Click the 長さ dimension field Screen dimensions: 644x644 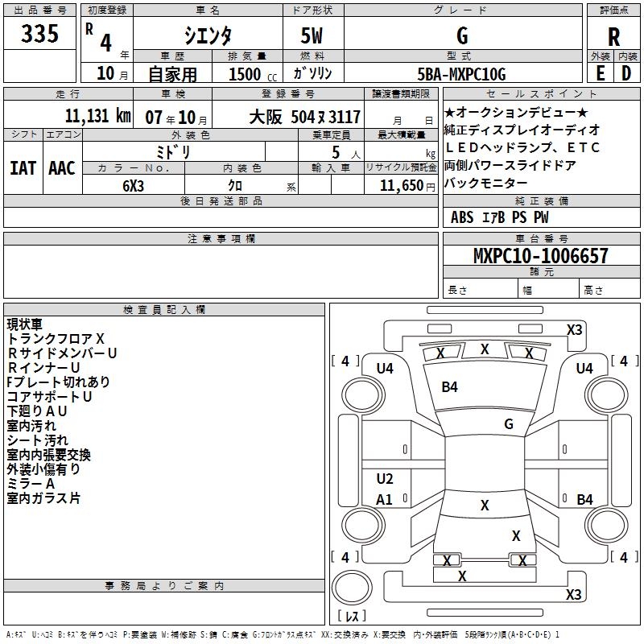coord(481,288)
